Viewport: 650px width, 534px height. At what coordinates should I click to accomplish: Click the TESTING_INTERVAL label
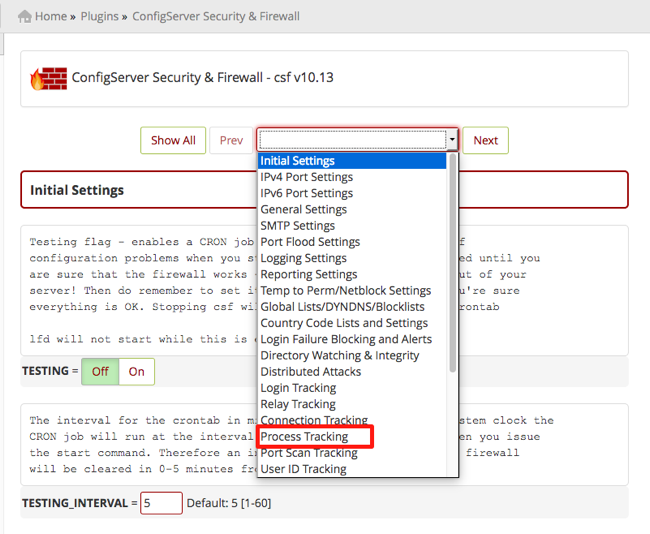75,503
